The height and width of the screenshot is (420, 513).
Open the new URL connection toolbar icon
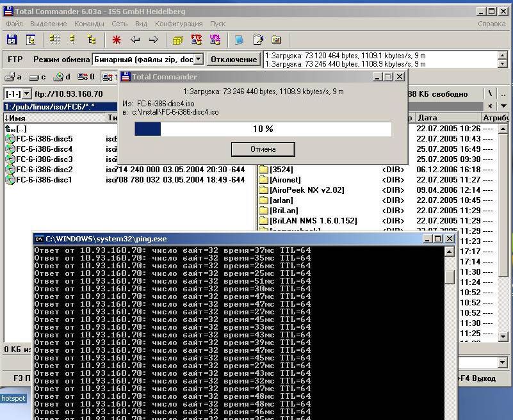[215, 40]
